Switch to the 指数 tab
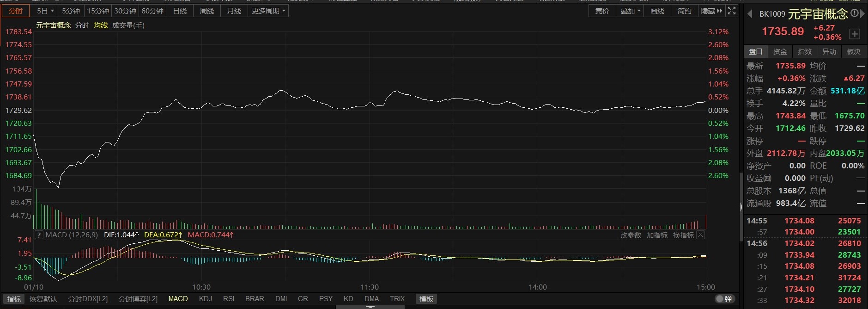 [805, 52]
